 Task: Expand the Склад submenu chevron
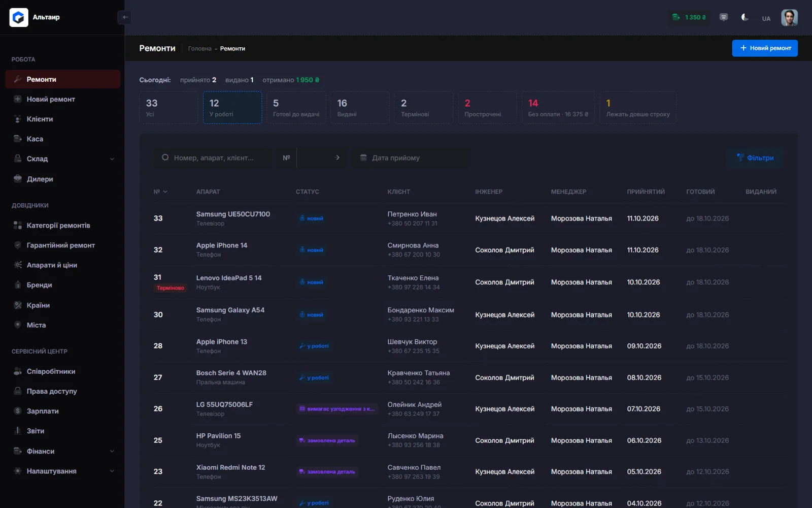[112, 159]
